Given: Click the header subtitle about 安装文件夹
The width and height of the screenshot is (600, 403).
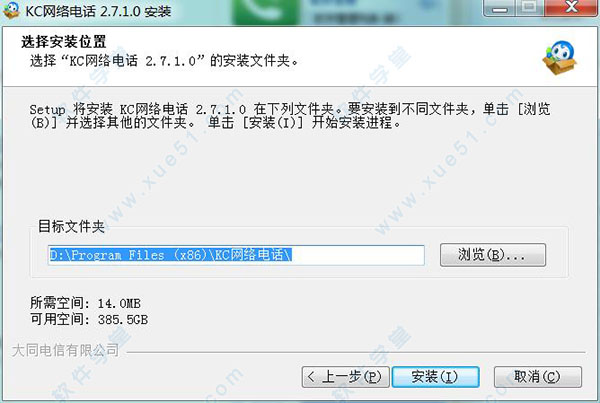Looking at the screenshot, I should [x=164, y=60].
